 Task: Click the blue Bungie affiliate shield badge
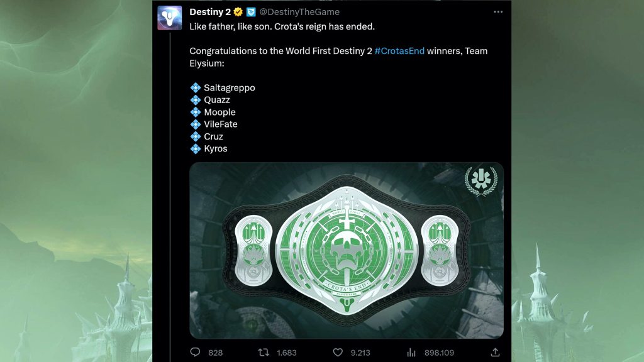coord(251,12)
